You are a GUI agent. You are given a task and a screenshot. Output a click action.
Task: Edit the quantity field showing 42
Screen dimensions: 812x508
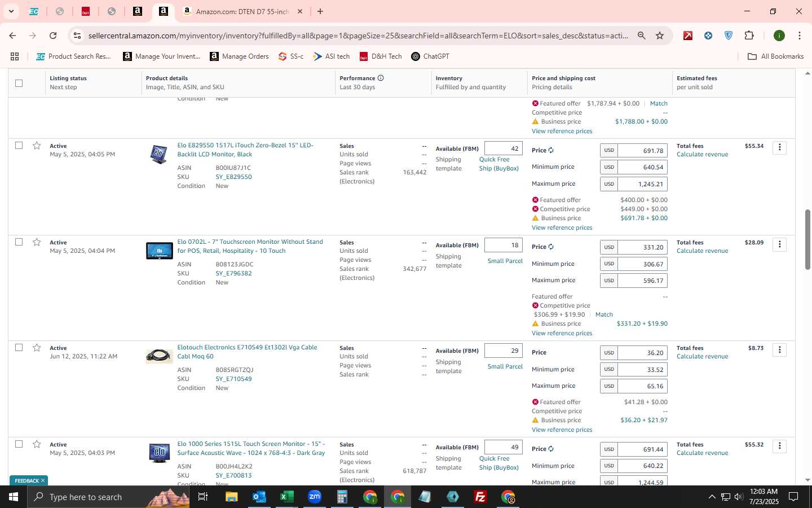(x=503, y=148)
